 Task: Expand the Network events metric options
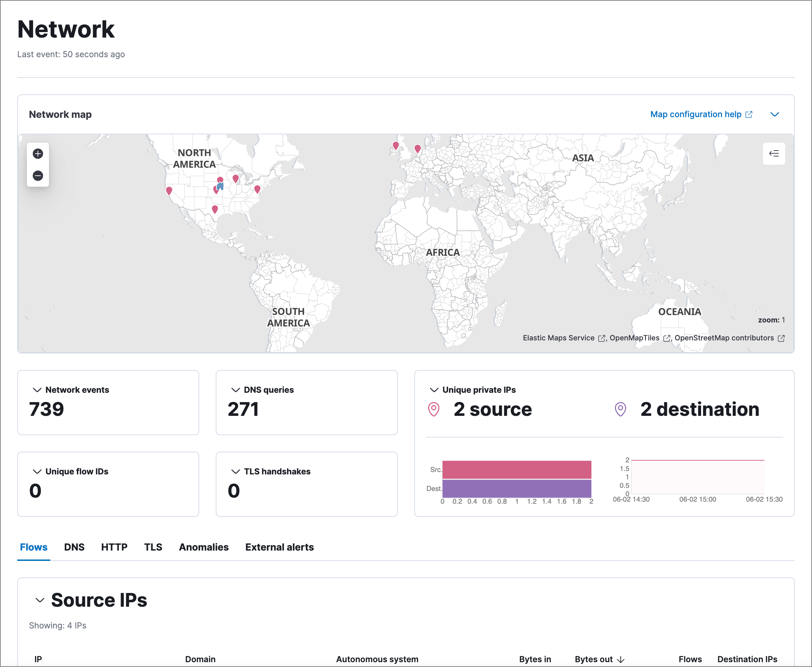coord(37,390)
